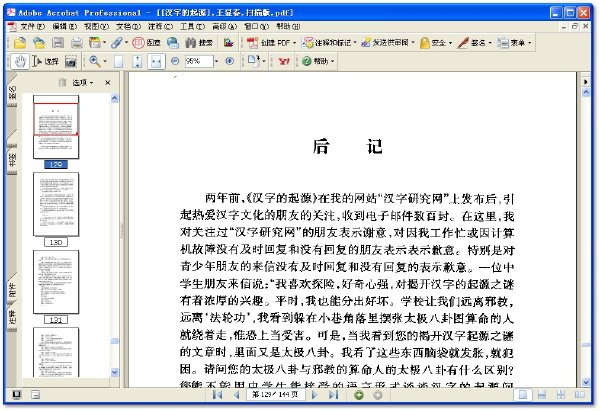Open the 帮助 help toolbar dropdown

[318, 61]
